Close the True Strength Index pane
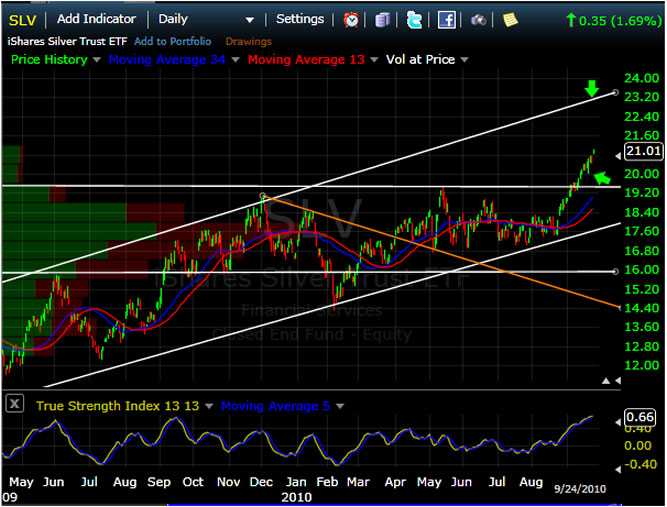Screen dimensions: 667x507 [x=15, y=405]
